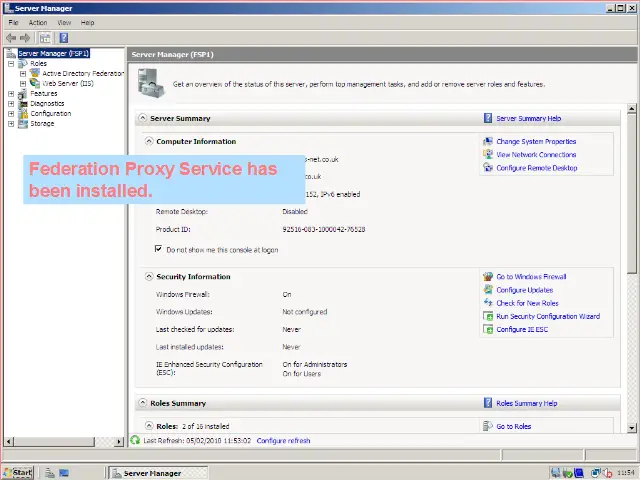This screenshot has height=480, width=640.
Task: Click the Server Summary Help icon
Action: tap(488, 118)
